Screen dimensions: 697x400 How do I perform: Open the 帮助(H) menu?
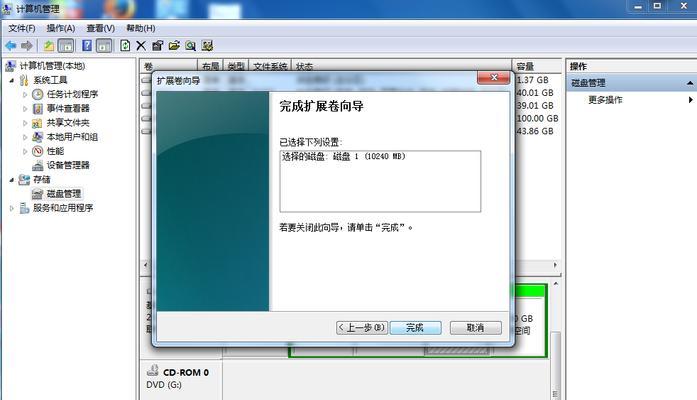tap(140, 28)
